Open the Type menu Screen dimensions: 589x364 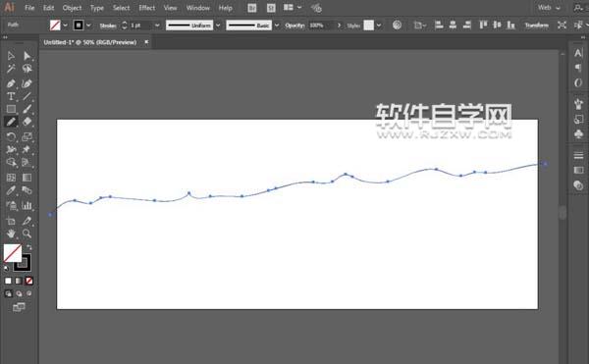[x=97, y=8]
